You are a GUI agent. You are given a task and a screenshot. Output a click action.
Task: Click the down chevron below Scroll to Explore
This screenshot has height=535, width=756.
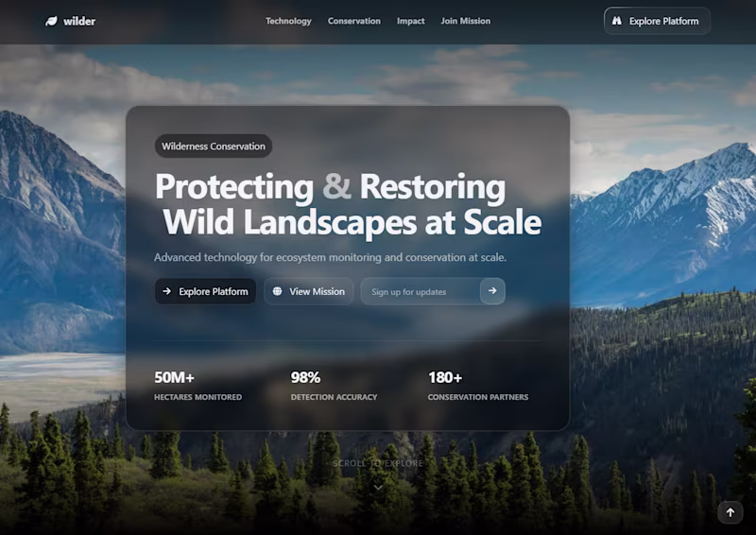(x=379, y=488)
